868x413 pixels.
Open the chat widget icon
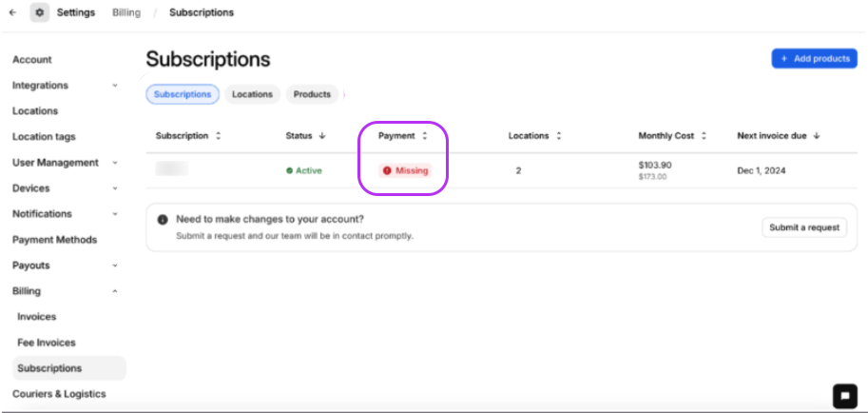tap(843, 395)
